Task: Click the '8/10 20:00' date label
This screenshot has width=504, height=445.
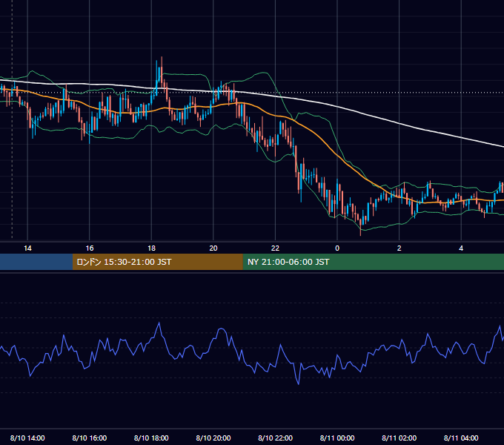Action: pos(213,438)
